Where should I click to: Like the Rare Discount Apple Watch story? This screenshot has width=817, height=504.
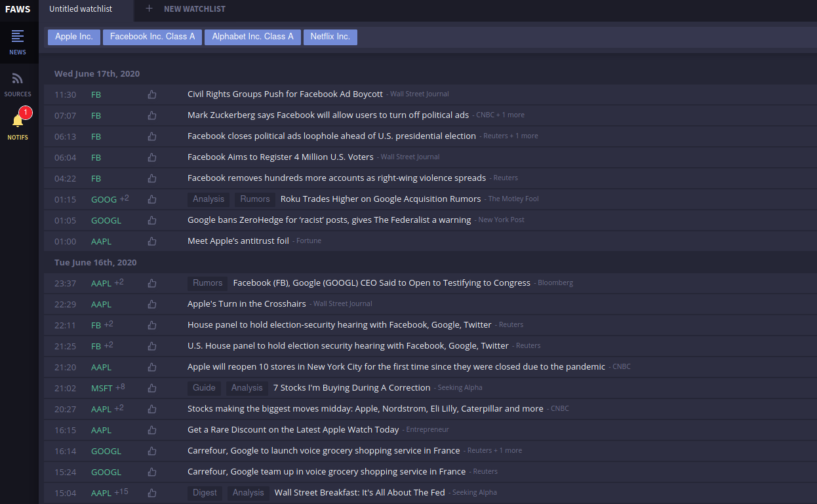tap(152, 430)
